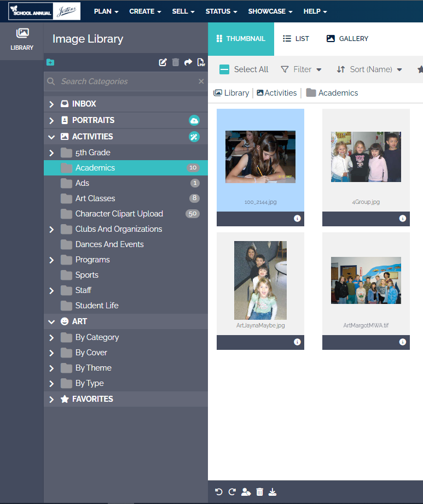Expand the Portraits section
423x504 pixels.
(x=51, y=121)
